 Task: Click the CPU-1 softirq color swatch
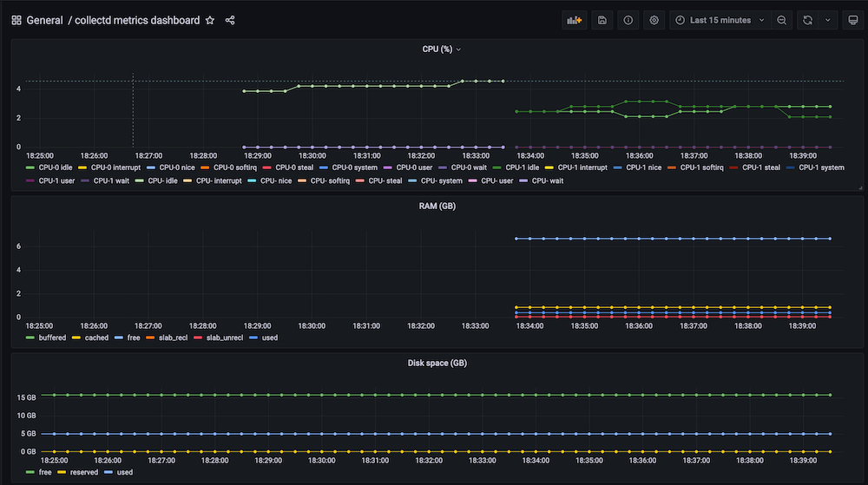click(x=672, y=167)
